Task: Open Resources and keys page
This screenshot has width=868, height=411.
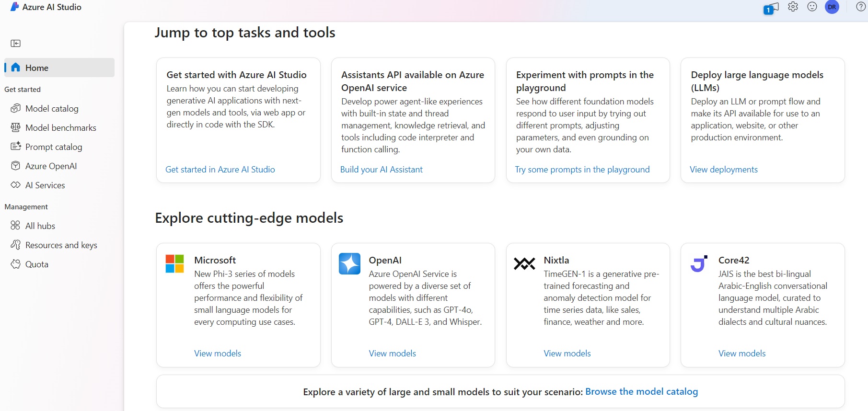Action: [x=61, y=245]
